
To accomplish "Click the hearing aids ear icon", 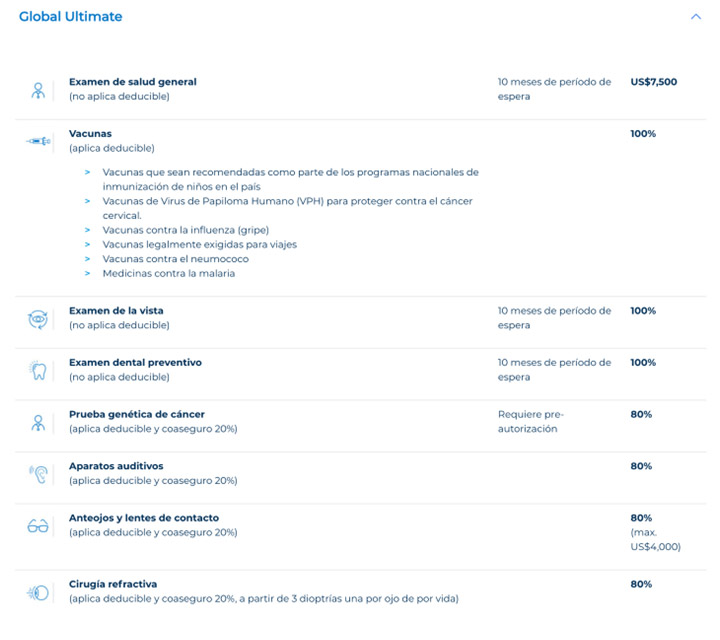I will coord(38,474).
